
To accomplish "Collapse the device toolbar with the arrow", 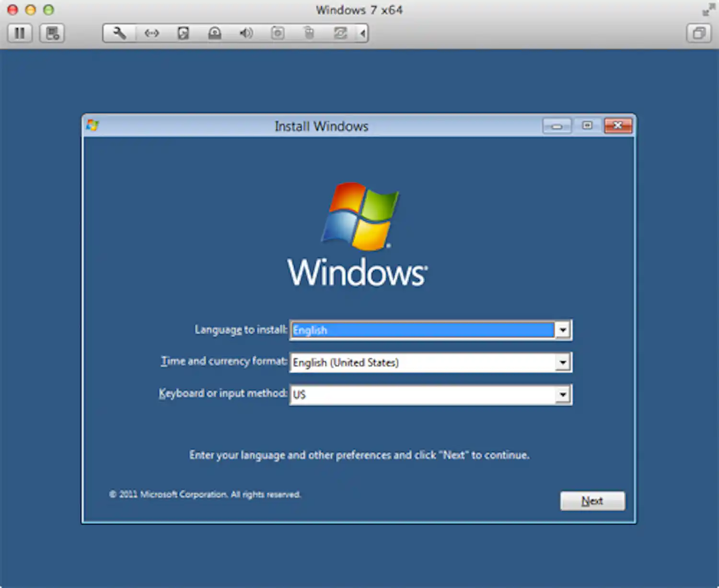I will (x=363, y=33).
